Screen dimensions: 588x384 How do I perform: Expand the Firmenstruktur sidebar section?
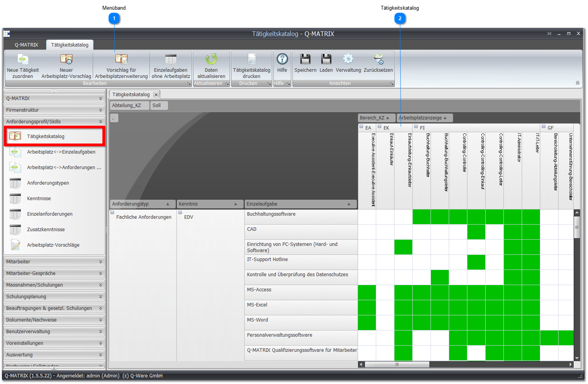54,110
